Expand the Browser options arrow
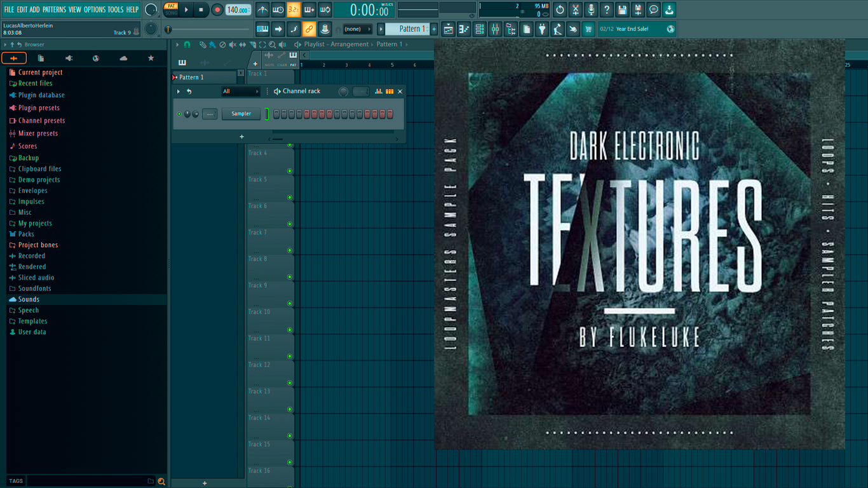The height and width of the screenshot is (488, 868). [5, 44]
